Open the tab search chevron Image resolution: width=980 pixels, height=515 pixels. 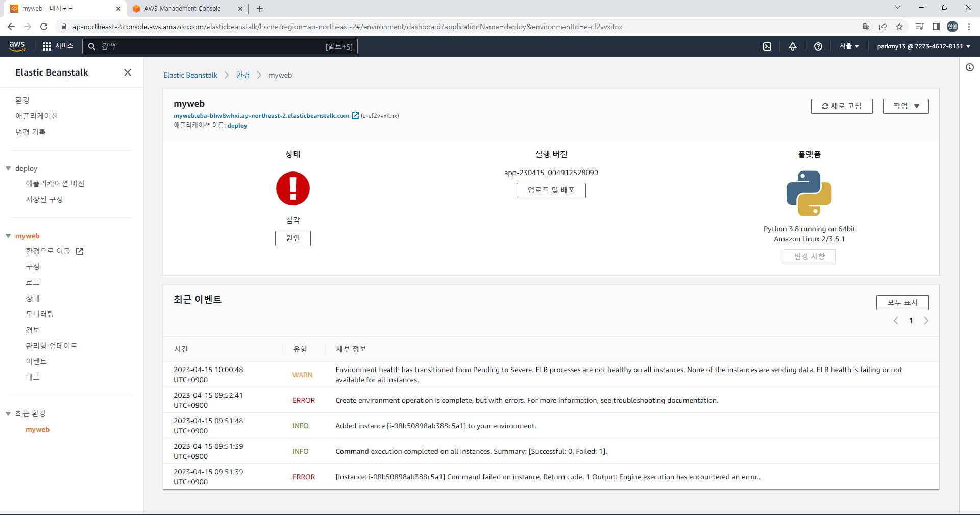(x=898, y=8)
